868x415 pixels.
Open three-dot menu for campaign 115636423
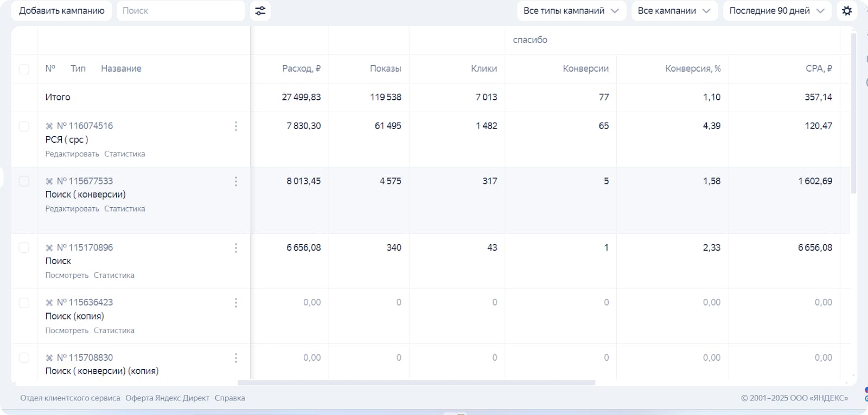click(x=235, y=303)
